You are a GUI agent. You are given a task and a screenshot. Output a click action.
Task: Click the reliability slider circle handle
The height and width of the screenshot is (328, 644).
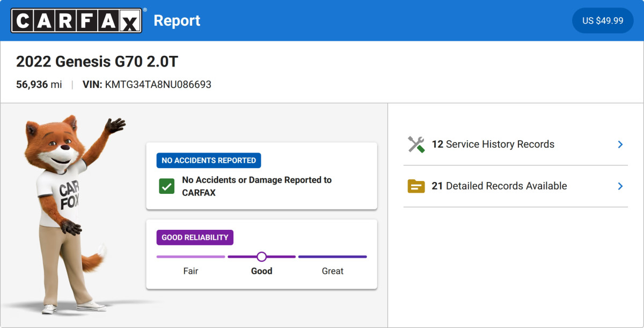[x=261, y=257]
